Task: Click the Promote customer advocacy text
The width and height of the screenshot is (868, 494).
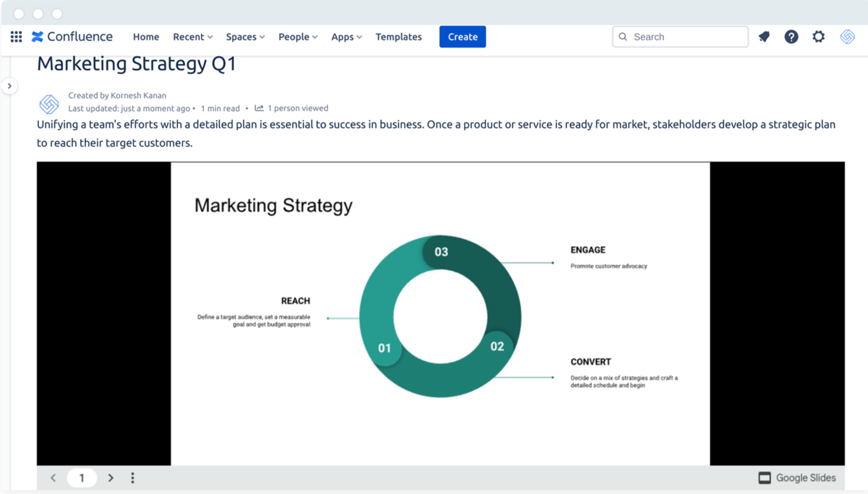Action: tap(609, 266)
